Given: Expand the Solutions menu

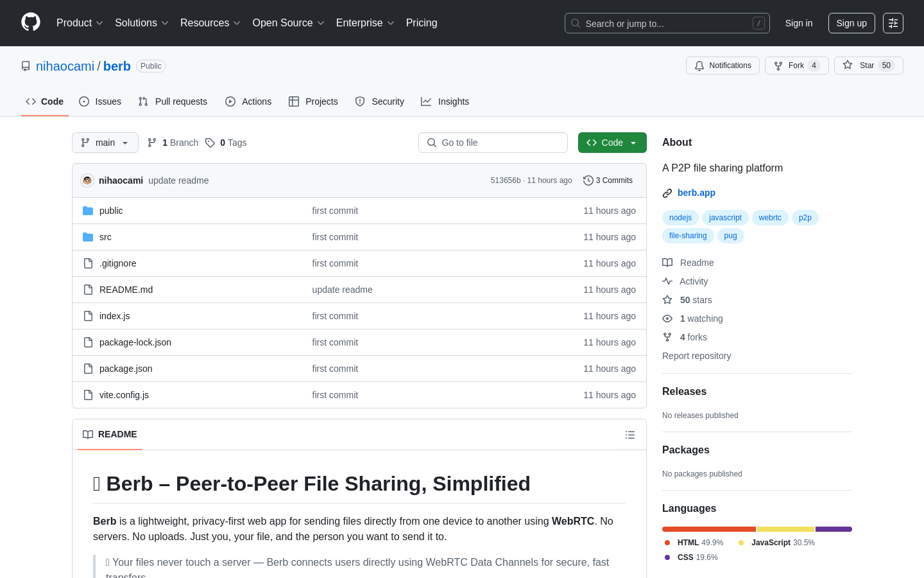Looking at the screenshot, I should (142, 23).
